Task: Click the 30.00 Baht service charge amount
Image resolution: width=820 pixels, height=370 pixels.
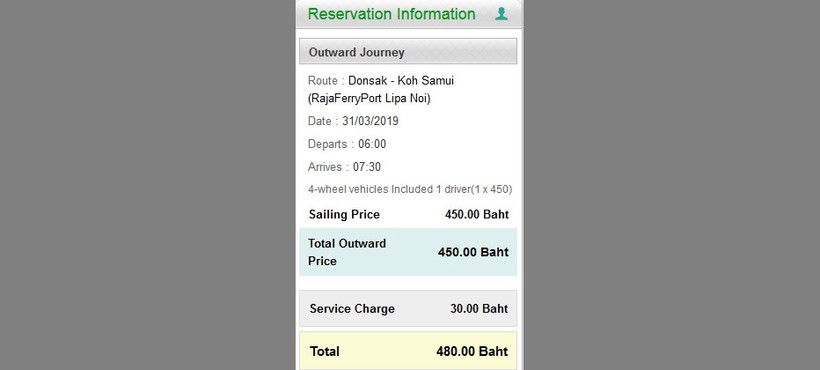Action: point(479,309)
